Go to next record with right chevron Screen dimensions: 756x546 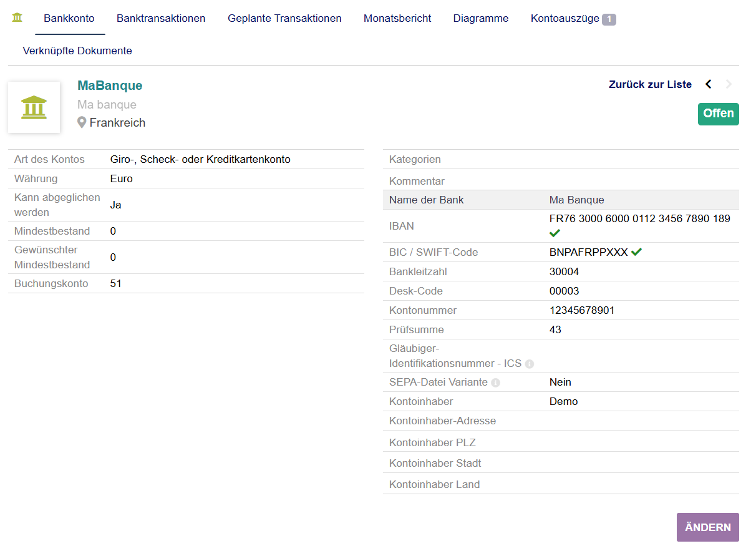729,84
